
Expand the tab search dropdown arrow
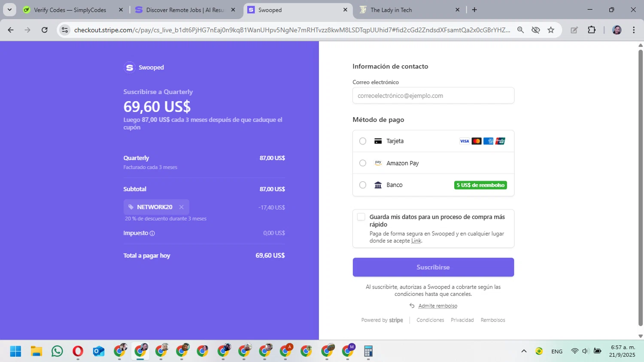(x=9, y=10)
